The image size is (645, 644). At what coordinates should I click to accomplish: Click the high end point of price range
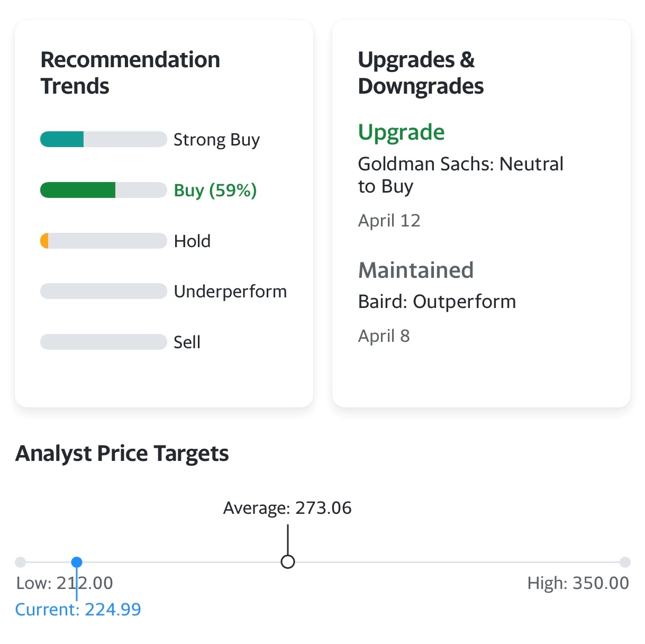click(625, 562)
